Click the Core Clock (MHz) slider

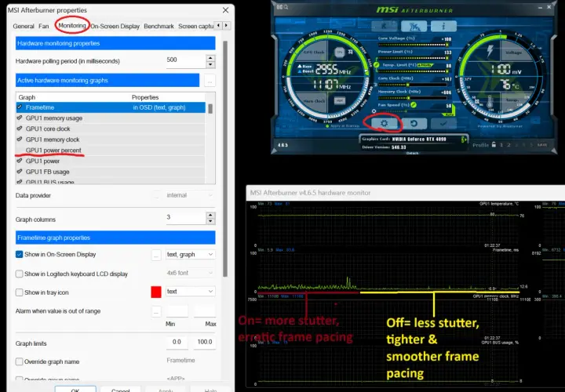[413, 85]
